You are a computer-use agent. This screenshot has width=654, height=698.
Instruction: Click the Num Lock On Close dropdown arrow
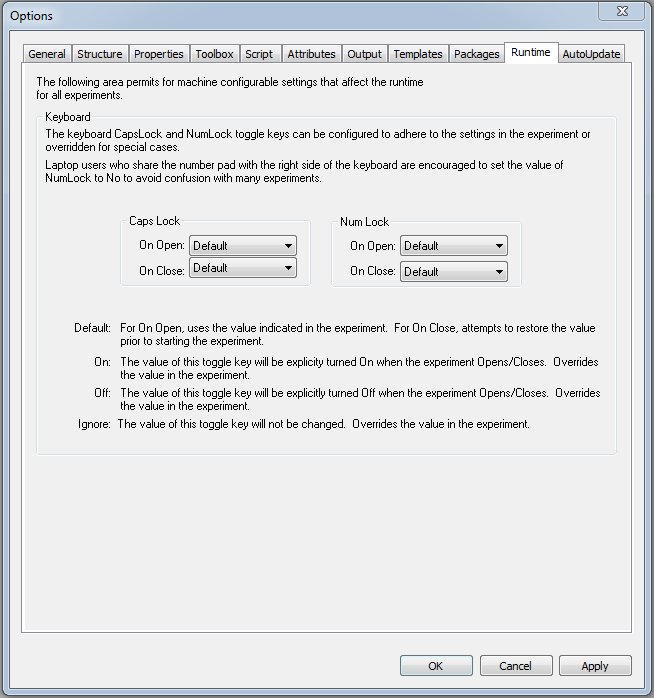point(499,272)
